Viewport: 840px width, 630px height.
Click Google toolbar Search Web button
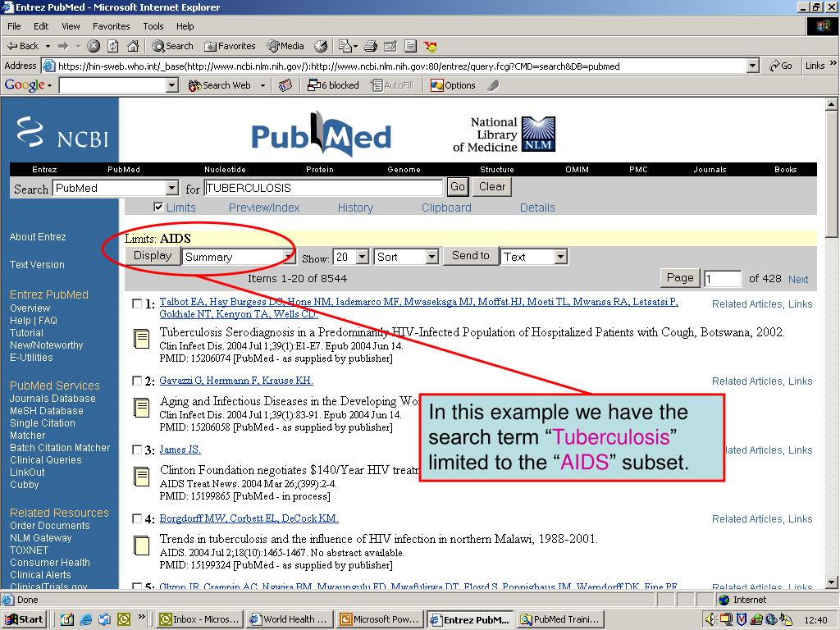(220, 85)
